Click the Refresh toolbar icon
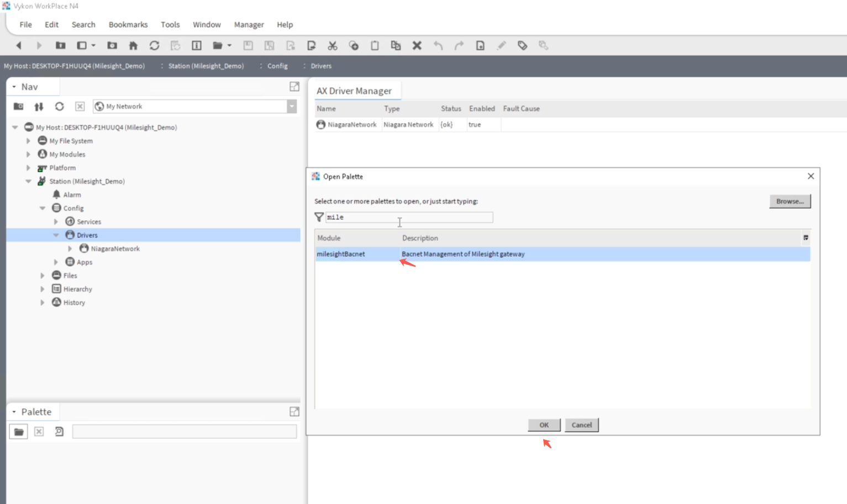 coord(154,46)
